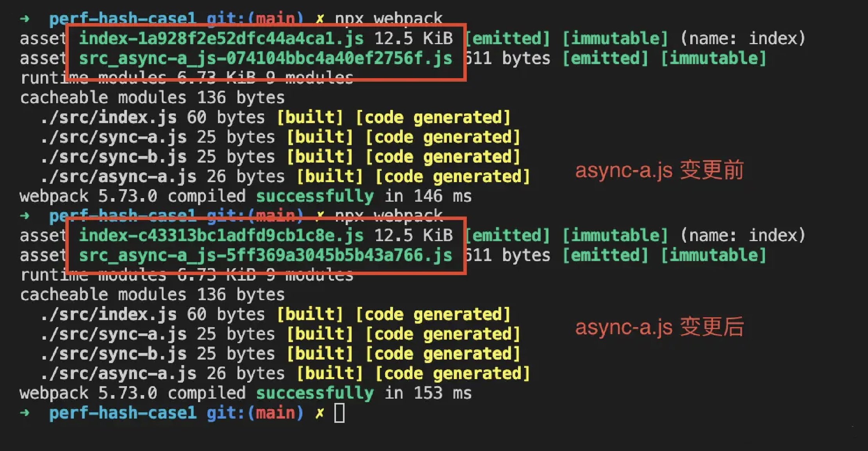Click "12.5 KiB" on the second index asset line
Viewport: 868px width, 451px height.
(414, 235)
